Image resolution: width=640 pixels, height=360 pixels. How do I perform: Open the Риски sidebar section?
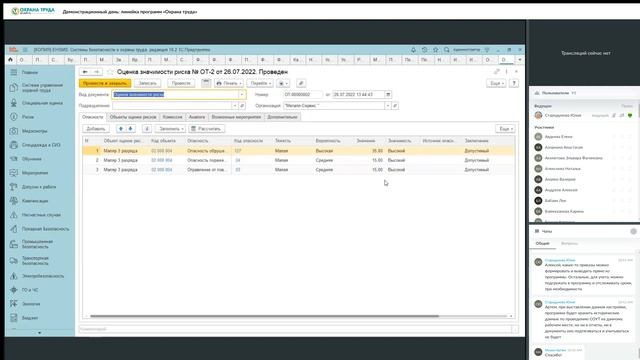pos(28,117)
